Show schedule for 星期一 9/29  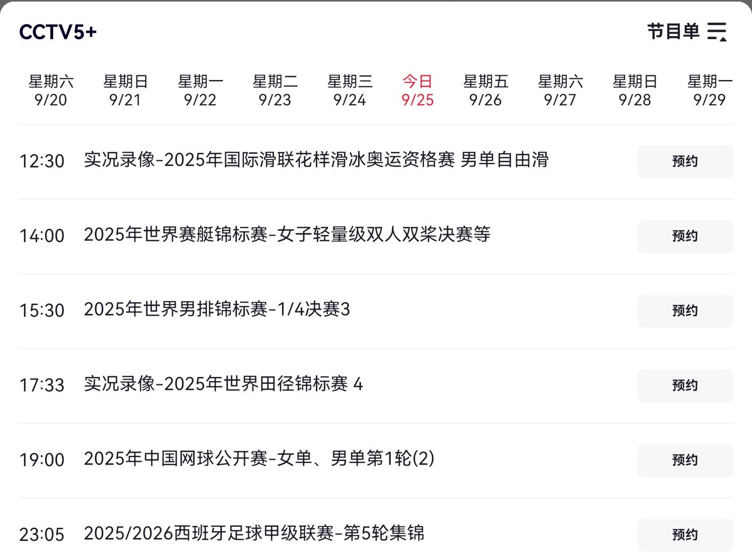(709, 91)
